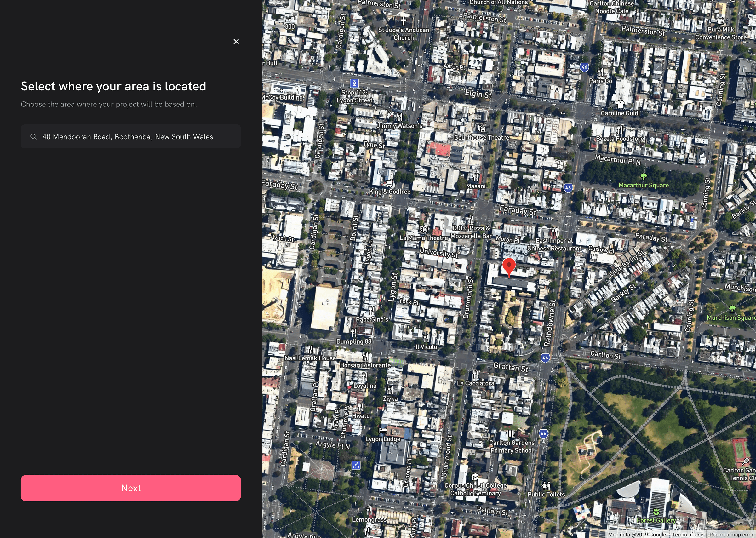Screen dimensions: 756x538
Task: Click the Pura Milk convenience store basket icon
Action: [x=720, y=21]
